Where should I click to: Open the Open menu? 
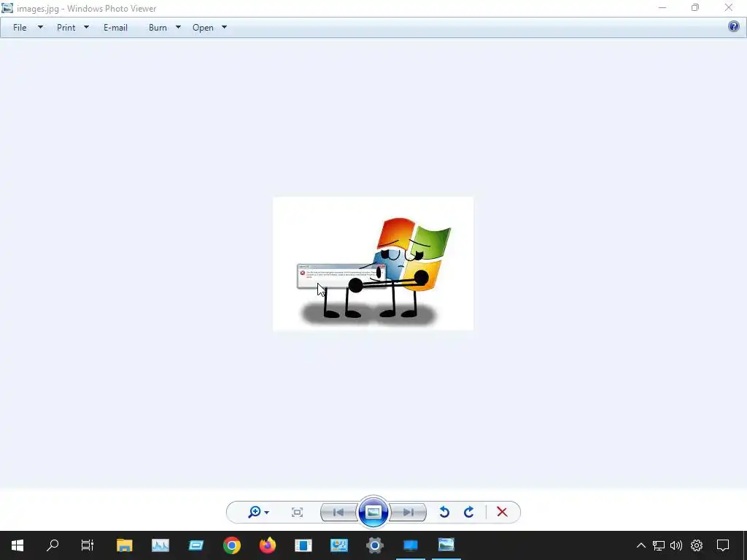(x=203, y=28)
